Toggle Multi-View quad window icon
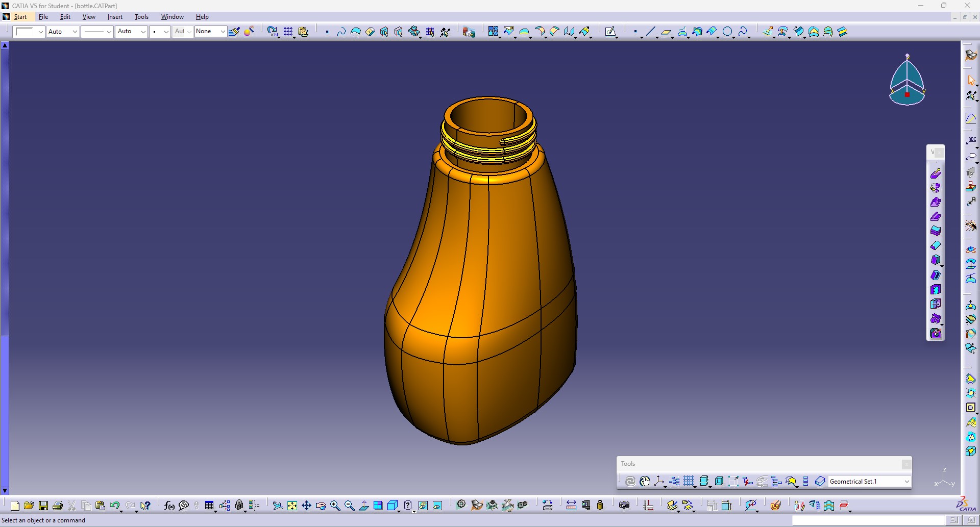The image size is (980, 527). pos(378,506)
